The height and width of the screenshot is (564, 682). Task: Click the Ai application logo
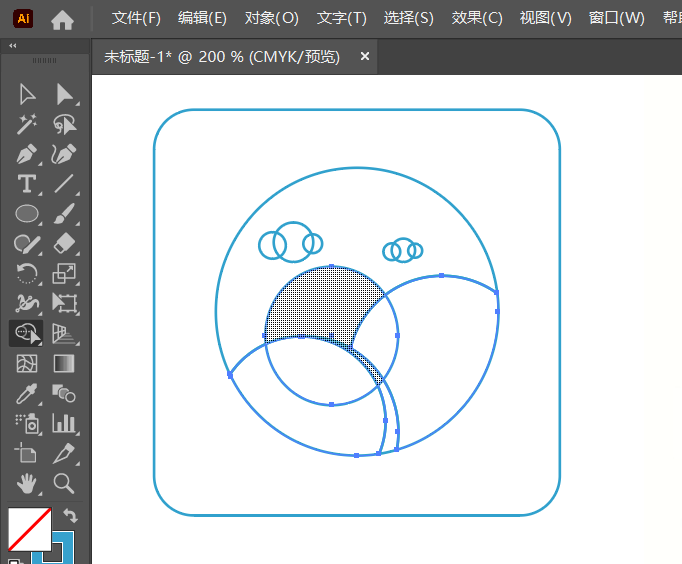click(23, 19)
